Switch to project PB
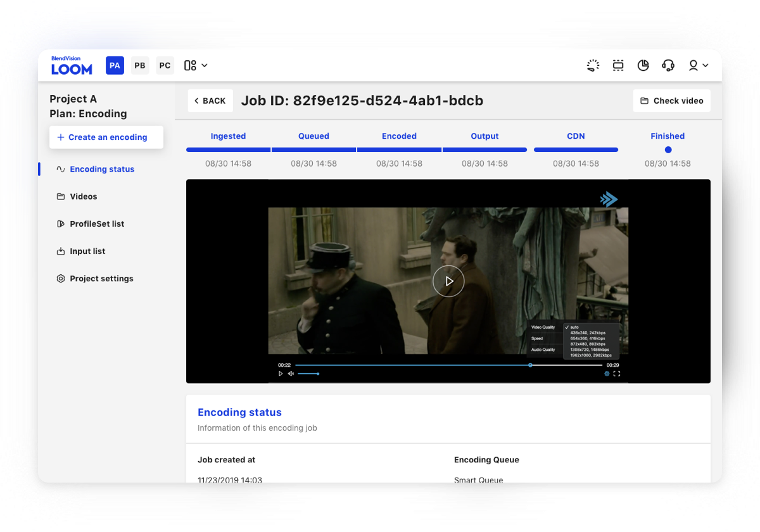Image resolution: width=760 pixels, height=532 pixels. point(140,65)
